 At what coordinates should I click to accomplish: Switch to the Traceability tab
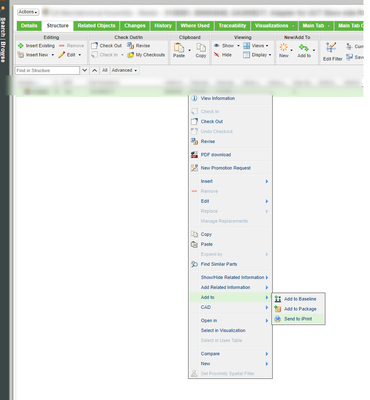coord(232,26)
